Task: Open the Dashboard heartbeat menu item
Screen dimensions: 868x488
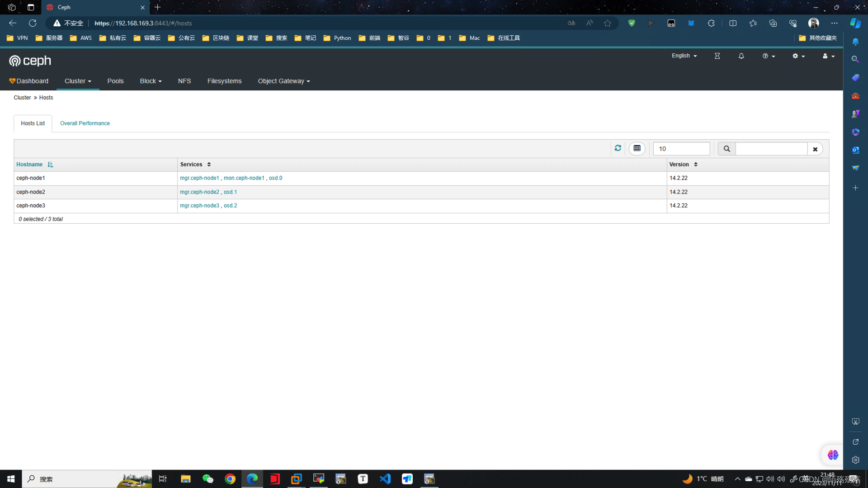Action: pos(28,81)
